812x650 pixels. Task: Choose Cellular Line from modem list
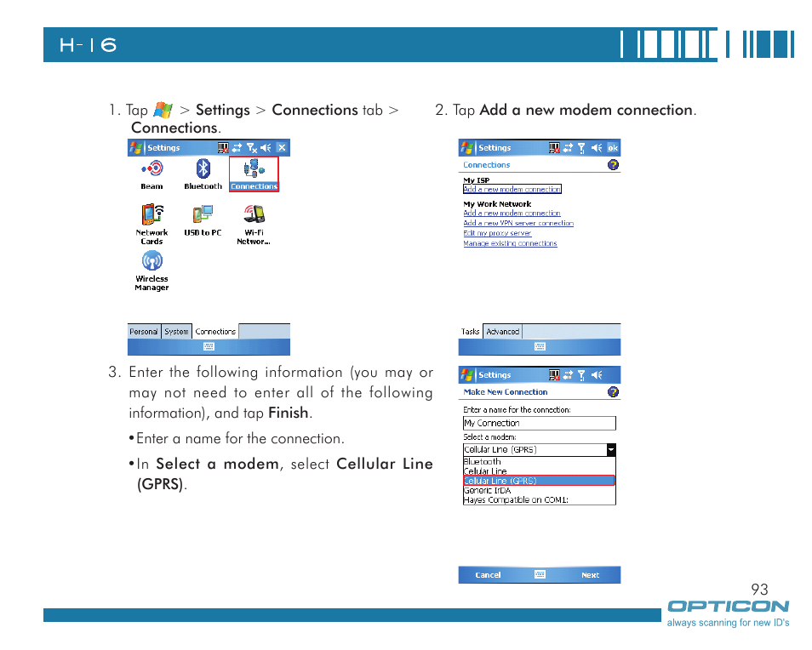coord(539,471)
